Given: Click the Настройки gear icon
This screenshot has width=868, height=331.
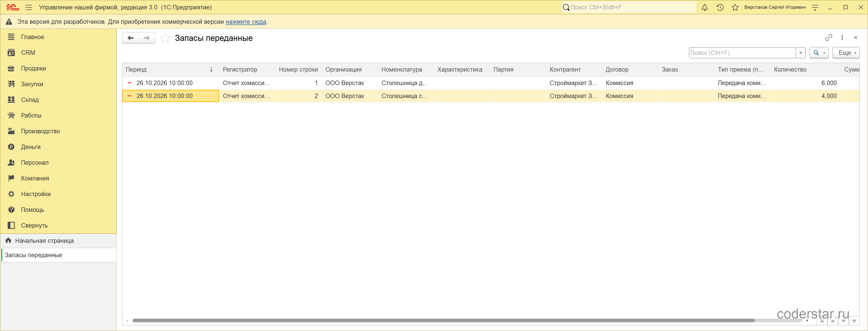Looking at the screenshot, I should (11, 194).
